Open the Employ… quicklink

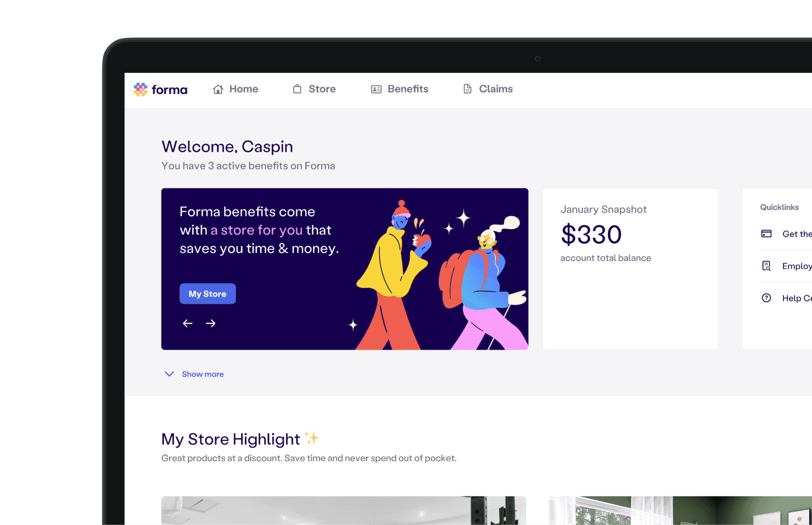click(x=786, y=266)
